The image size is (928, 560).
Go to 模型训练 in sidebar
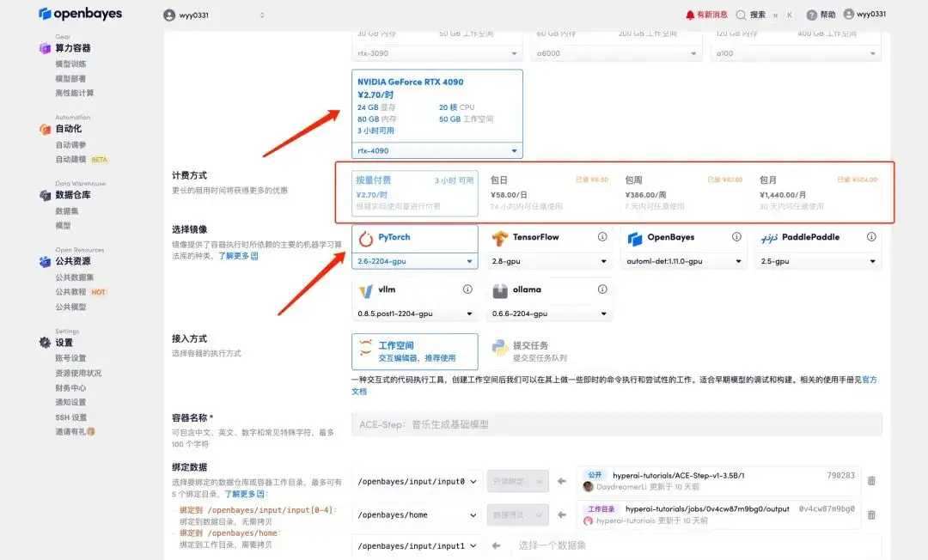[70, 64]
